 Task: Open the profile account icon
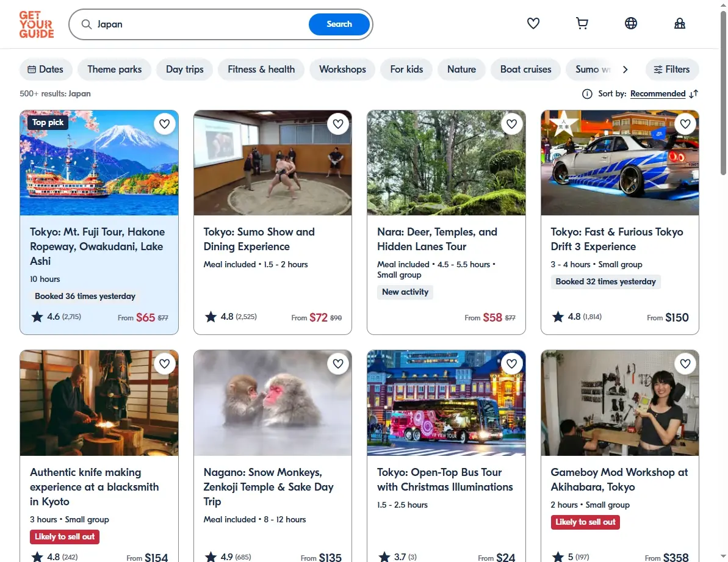[679, 23]
